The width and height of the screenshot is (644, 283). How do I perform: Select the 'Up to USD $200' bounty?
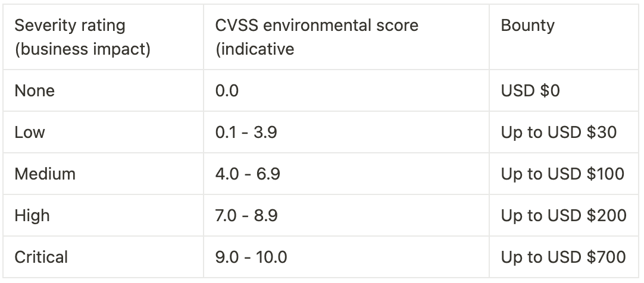pos(563,215)
